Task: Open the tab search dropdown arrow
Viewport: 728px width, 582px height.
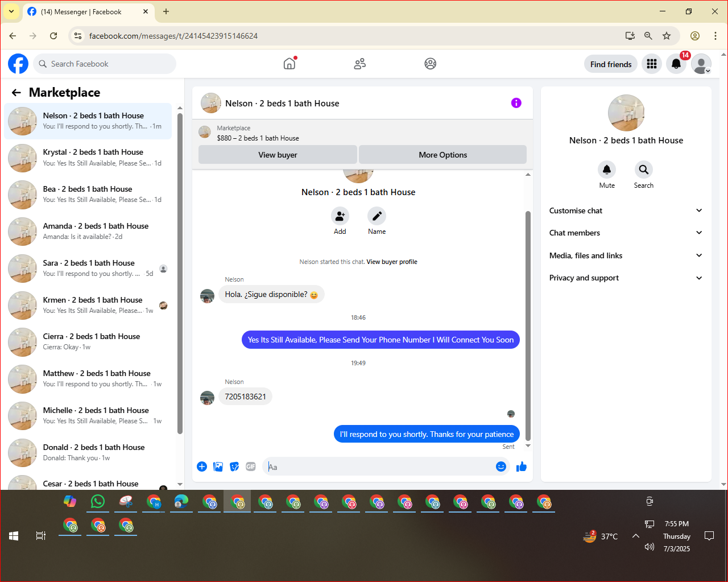Action: tap(11, 11)
